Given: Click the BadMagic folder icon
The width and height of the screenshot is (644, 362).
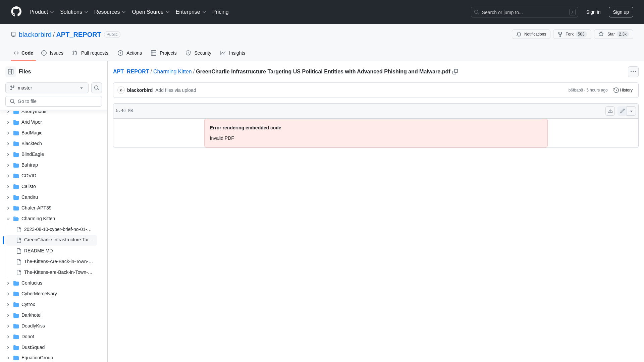Looking at the screenshot, I should point(16,133).
